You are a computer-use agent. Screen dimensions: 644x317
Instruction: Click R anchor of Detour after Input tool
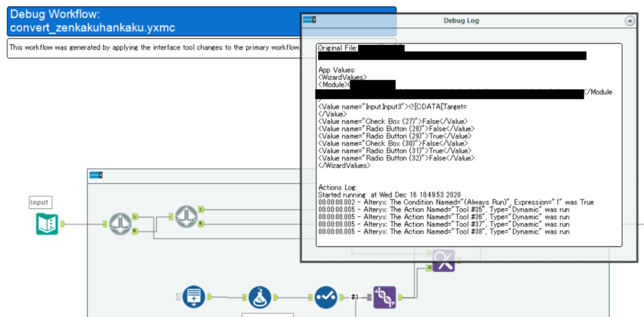pos(135,231)
